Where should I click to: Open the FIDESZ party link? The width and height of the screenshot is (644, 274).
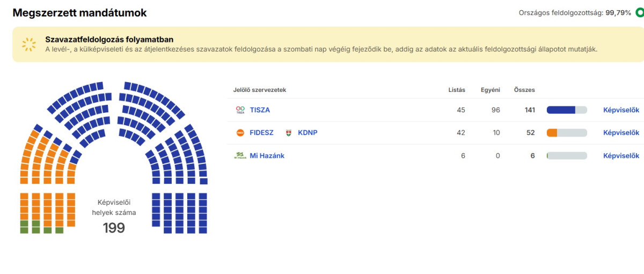pyautogui.click(x=261, y=133)
